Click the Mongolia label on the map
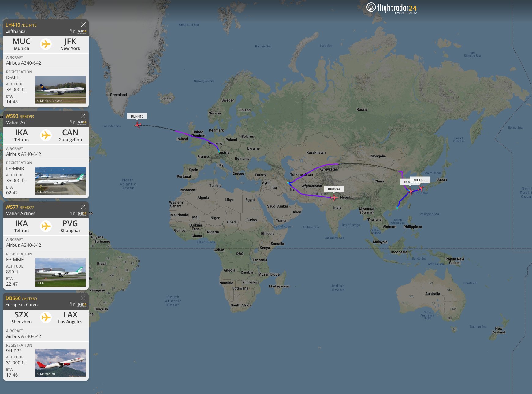 (378, 156)
